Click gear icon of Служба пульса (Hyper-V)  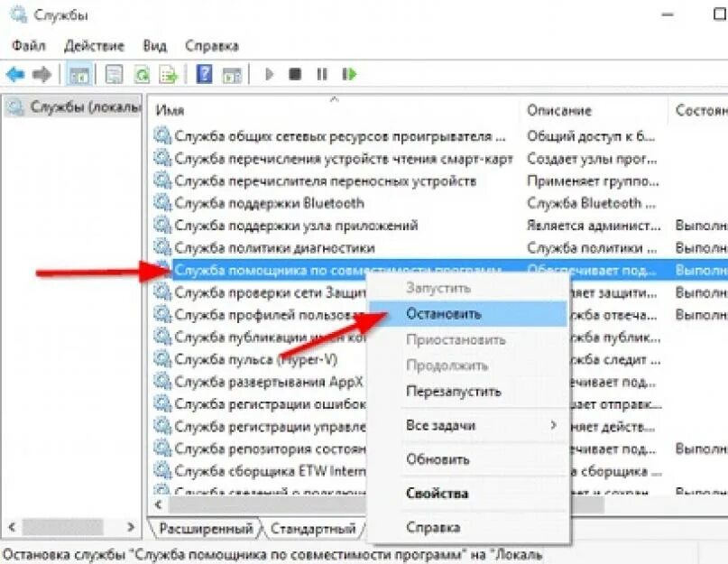point(162,358)
